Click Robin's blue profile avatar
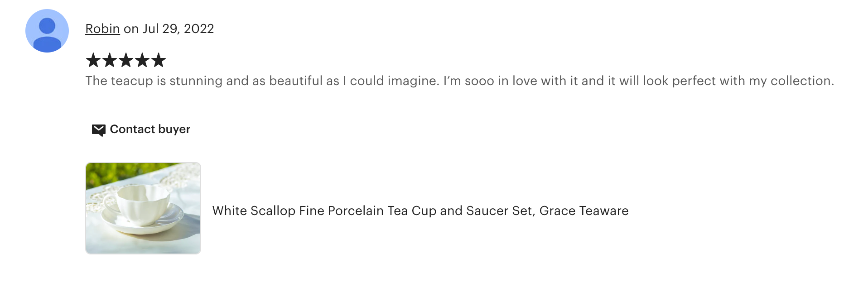Image resolution: width=868 pixels, height=297 pixels. click(x=47, y=31)
